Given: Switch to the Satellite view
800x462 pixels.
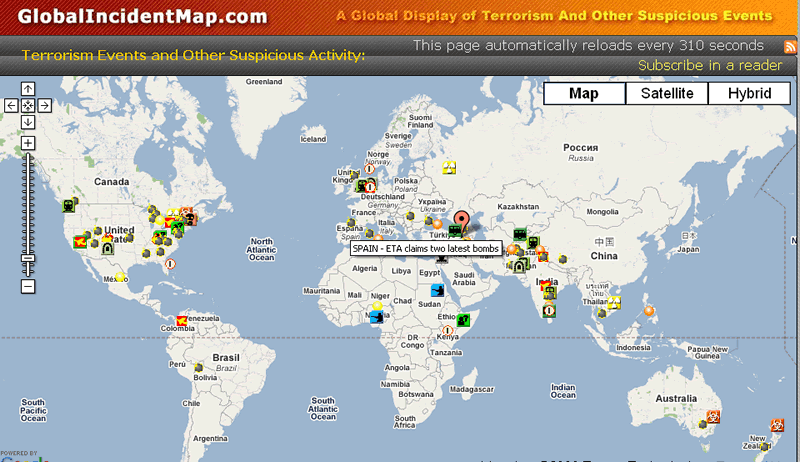Looking at the screenshot, I should 667,93.
